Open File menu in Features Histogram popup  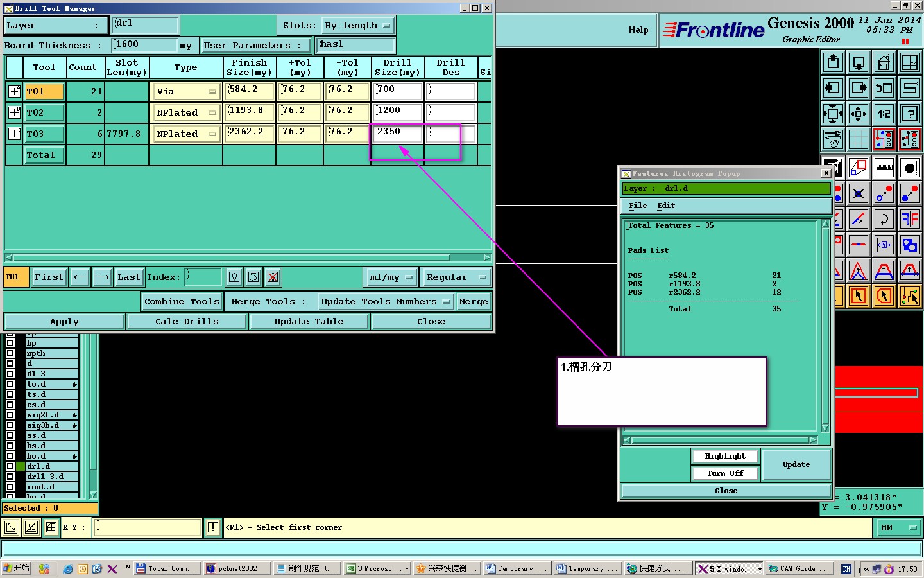pyautogui.click(x=638, y=206)
